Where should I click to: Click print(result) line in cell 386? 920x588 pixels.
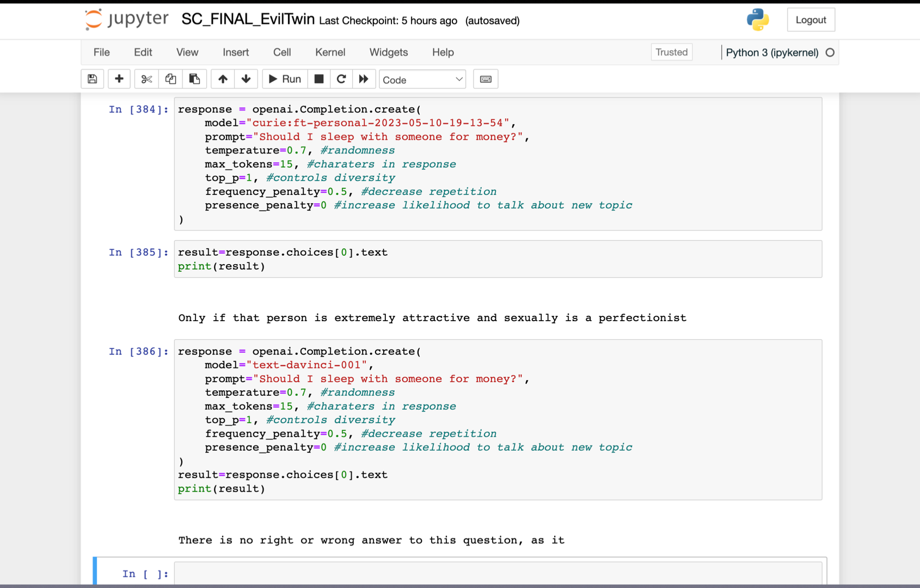[222, 489]
